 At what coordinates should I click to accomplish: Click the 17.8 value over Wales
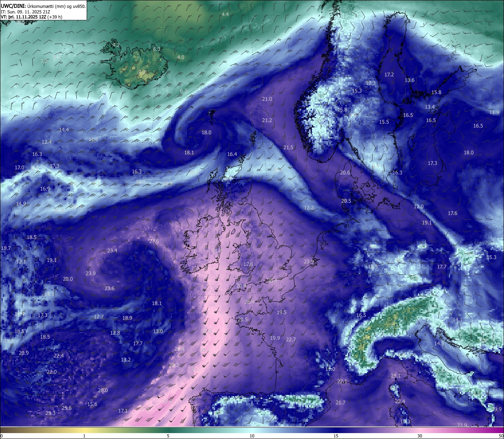[248, 265]
